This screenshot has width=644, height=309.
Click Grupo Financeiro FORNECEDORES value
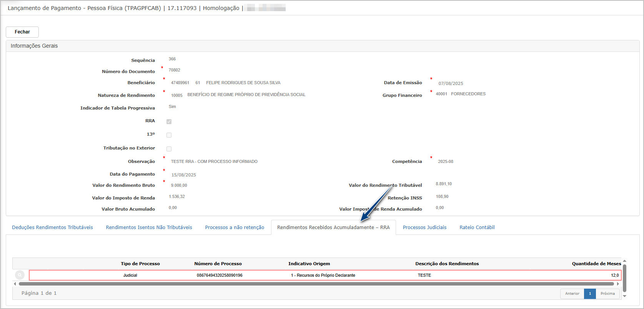point(468,94)
